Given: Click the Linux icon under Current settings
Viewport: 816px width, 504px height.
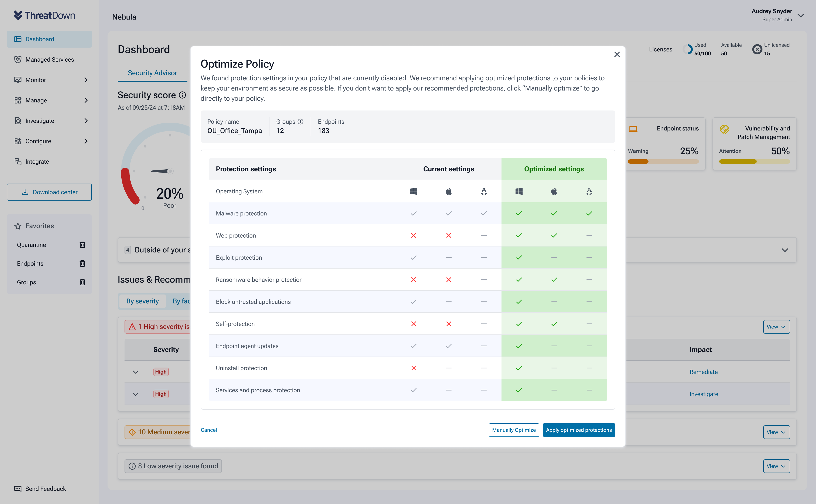Looking at the screenshot, I should (x=484, y=191).
